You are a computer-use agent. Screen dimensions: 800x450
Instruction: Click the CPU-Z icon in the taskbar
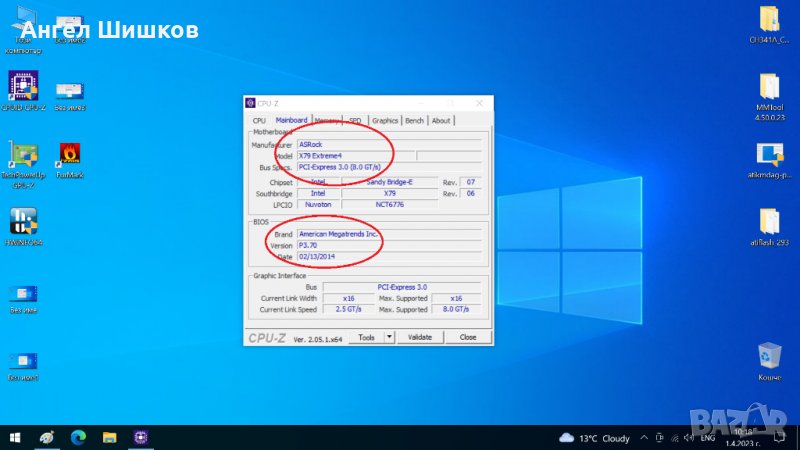(141, 438)
